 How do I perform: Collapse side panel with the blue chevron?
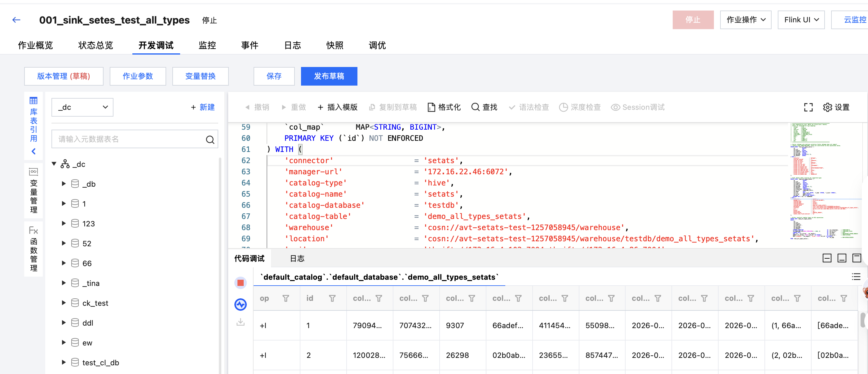[33, 151]
